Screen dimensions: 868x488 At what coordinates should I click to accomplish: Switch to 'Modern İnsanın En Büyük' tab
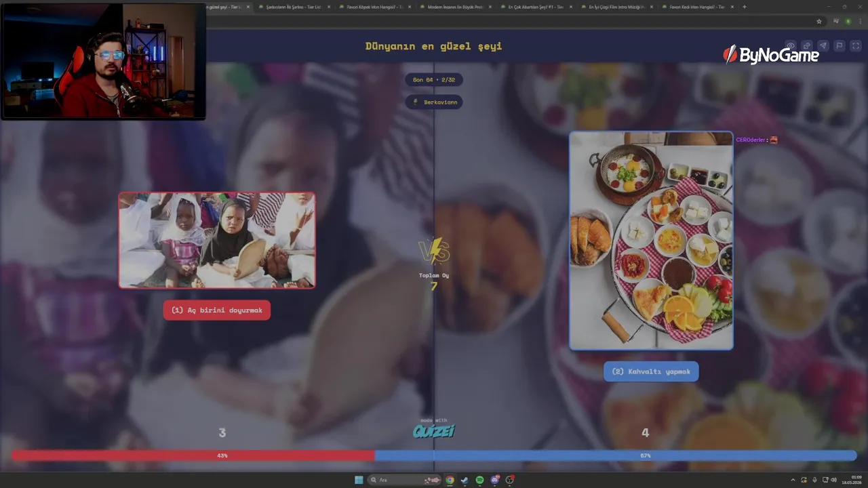point(456,7)
